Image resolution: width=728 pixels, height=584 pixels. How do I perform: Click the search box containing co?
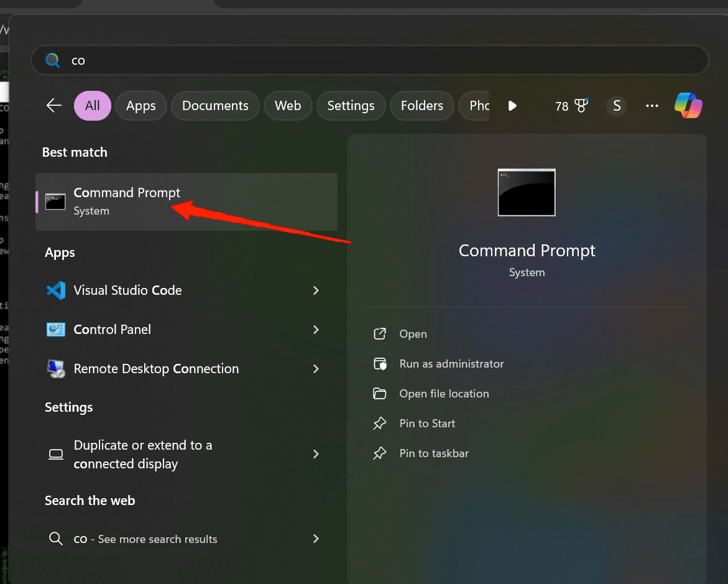pos(369,60)
